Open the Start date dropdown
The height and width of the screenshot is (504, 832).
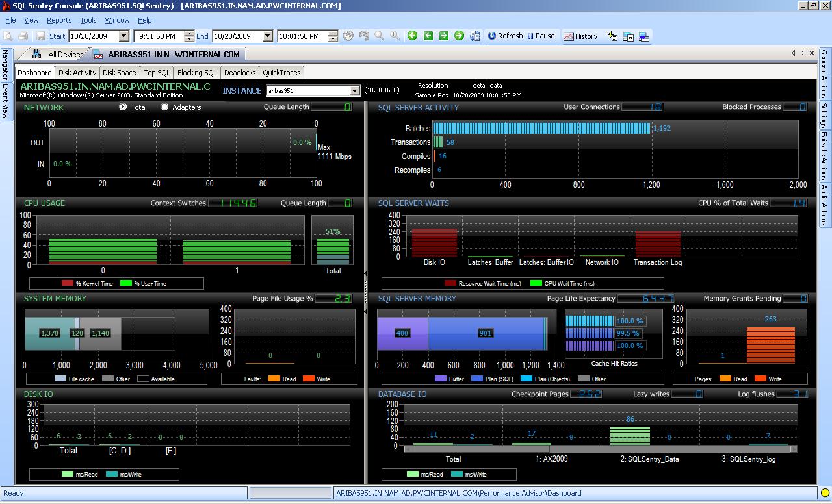pos(123,36)
